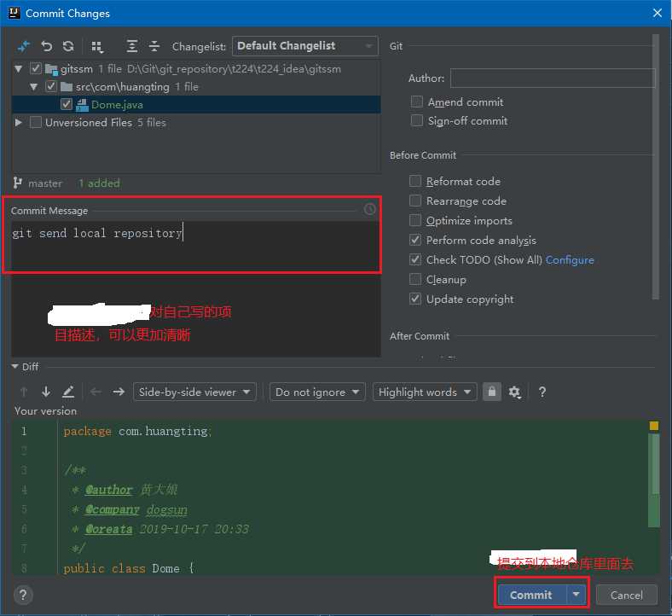The image size is (672, 616).
Task: Open the Highlight words dropdown
Action: pyautogui.click(x=425, y=392)
